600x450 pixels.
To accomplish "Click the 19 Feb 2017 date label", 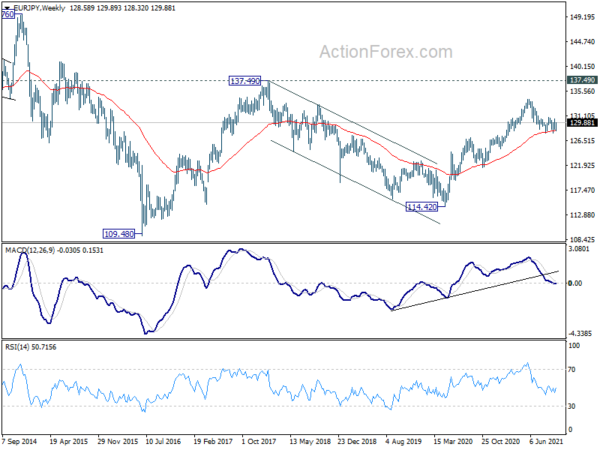I will [x=213, y=441].
